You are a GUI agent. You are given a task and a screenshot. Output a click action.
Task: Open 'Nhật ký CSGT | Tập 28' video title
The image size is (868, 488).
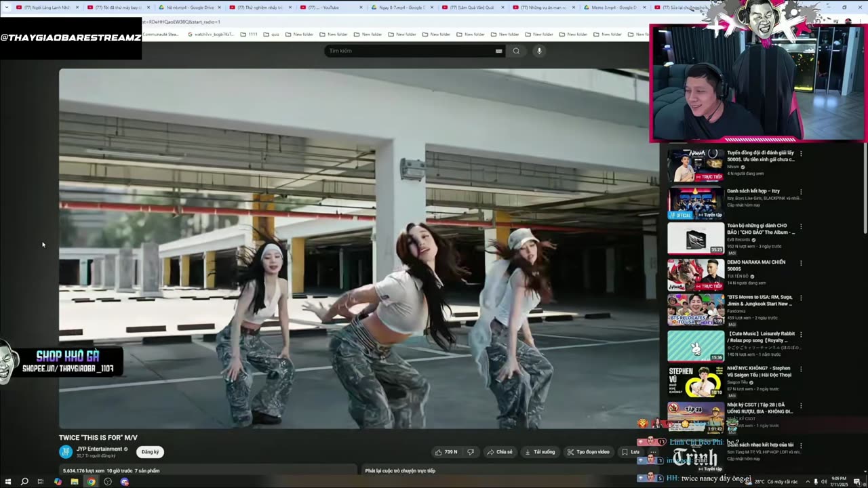759,409
